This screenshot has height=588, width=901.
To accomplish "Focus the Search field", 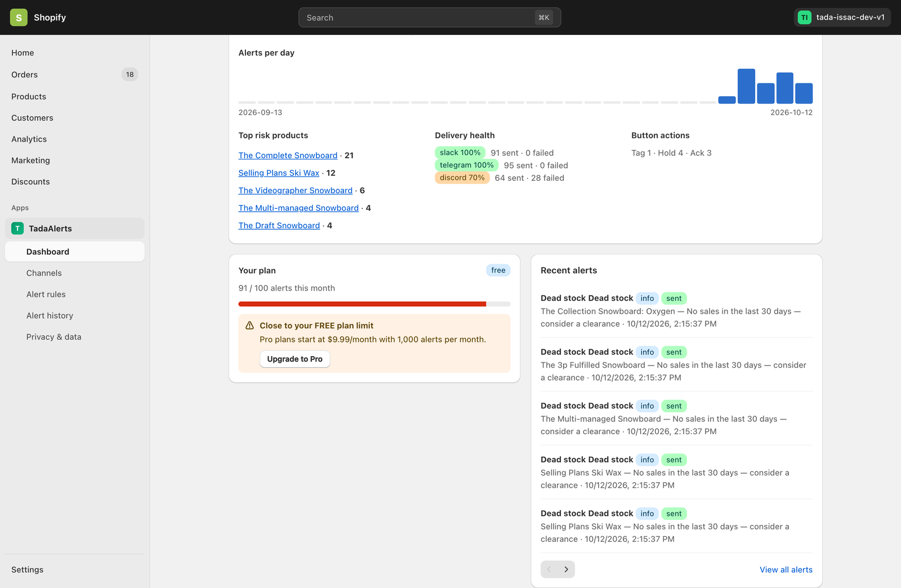I will pos(430,17).
